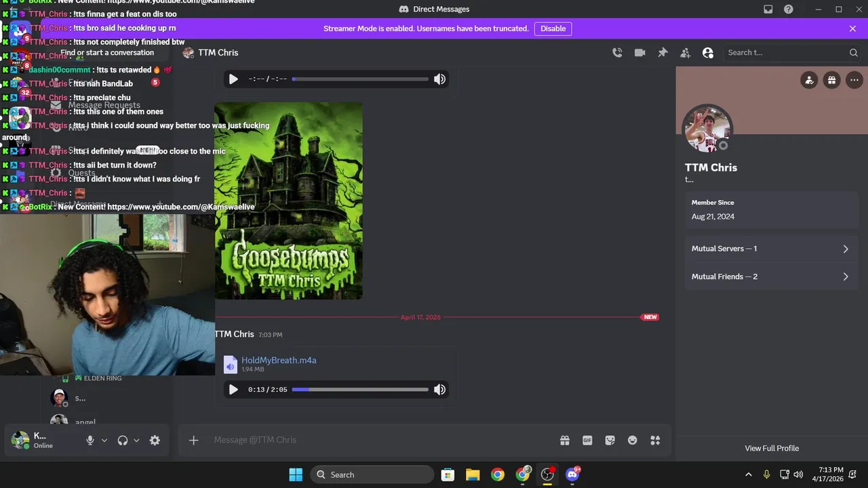868x488 pixels.
Task: Open the sticker picker
Action: click(610, 441)
